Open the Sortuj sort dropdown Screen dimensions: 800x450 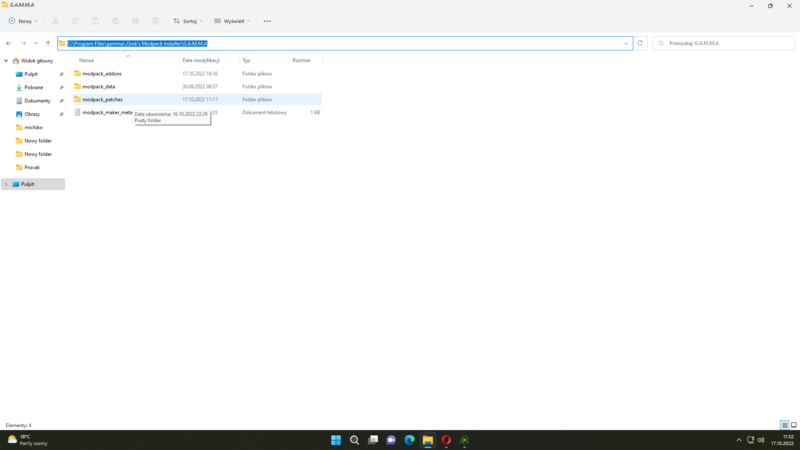coord(187,21)
